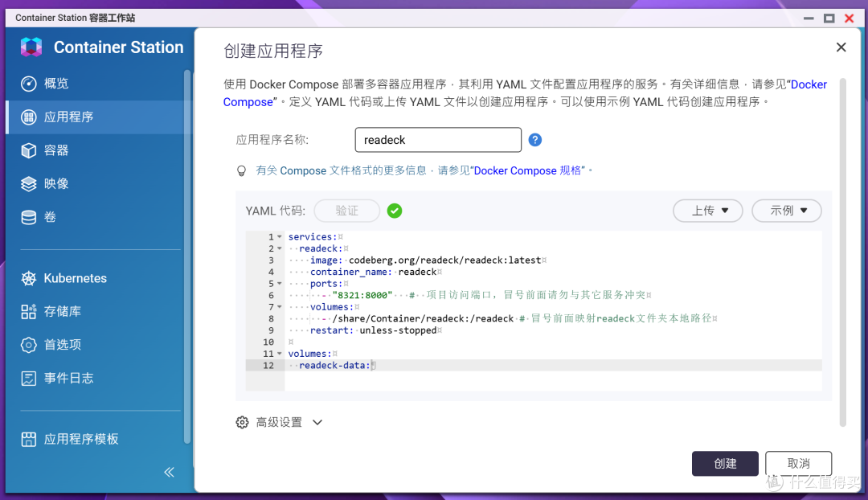This screenshot has width=868, height=500.
Task: Open the 卷 volumes database icon
Action: [29, 217]
